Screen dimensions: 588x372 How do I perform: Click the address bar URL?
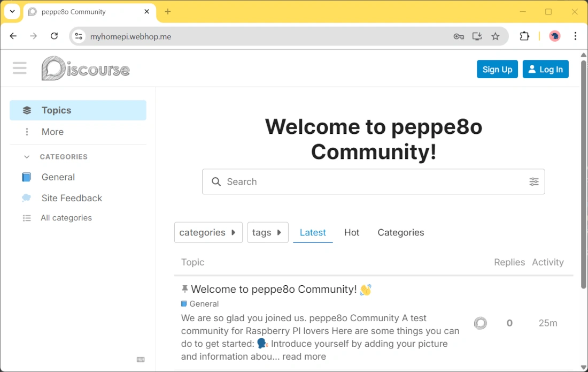click(x=130, y=36)
